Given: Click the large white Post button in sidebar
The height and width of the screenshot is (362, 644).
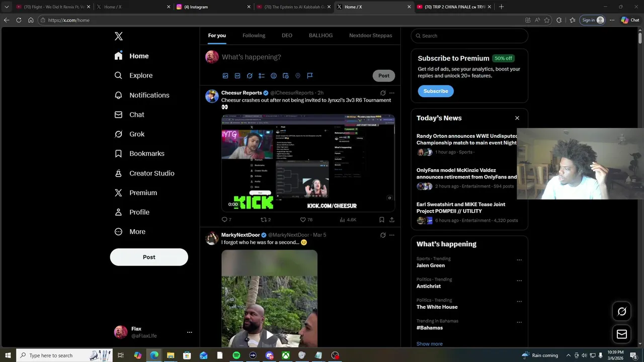Looking at the screenshot, I should pyautogui.click(x=149, y=257).
